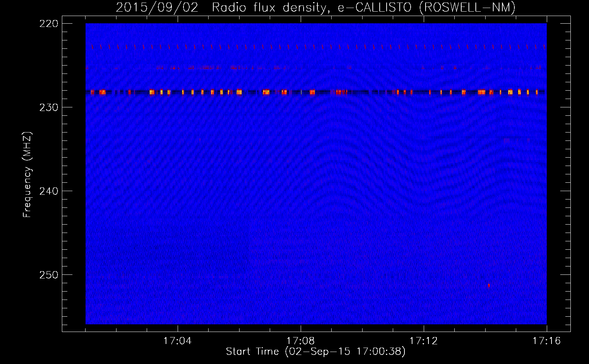Click the 240 frequency tick label
This screenshot has height=364, width=589.
point(49,191)
